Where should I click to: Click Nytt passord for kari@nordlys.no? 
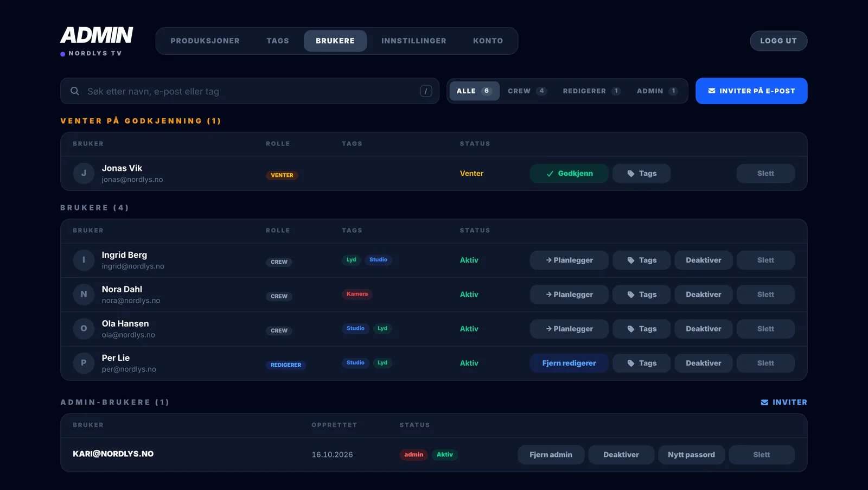coord(691,454)
